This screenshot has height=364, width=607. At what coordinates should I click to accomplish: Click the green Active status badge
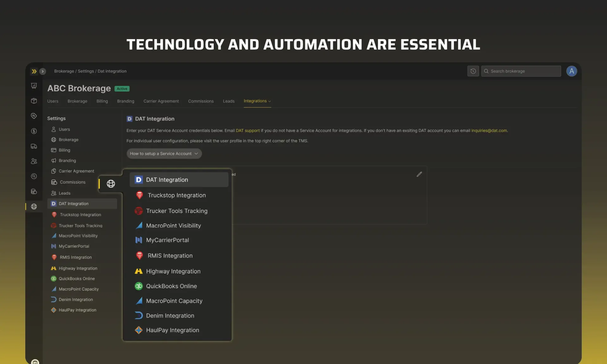point(122,89)
